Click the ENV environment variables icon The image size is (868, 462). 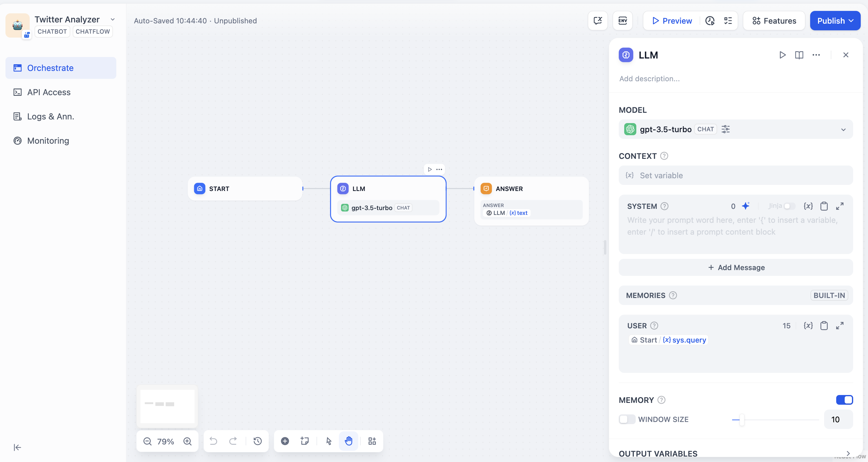click(622, 21)
